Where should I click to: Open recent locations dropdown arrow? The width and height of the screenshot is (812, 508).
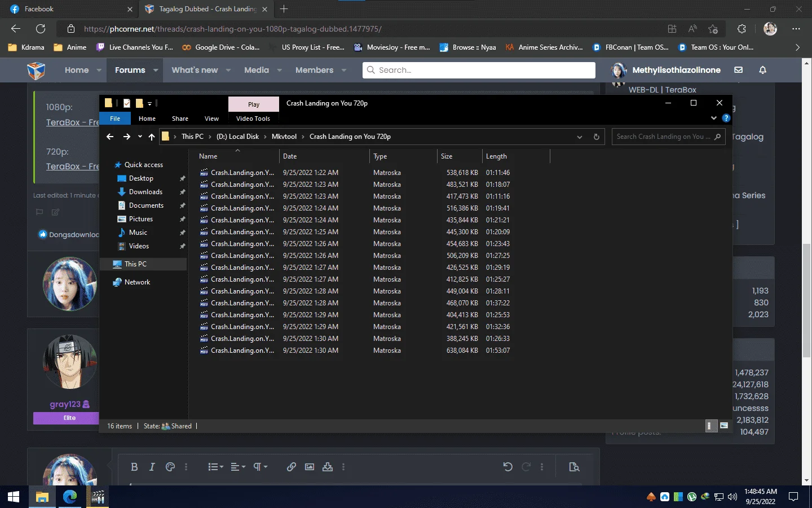click(x=140, y=137)
